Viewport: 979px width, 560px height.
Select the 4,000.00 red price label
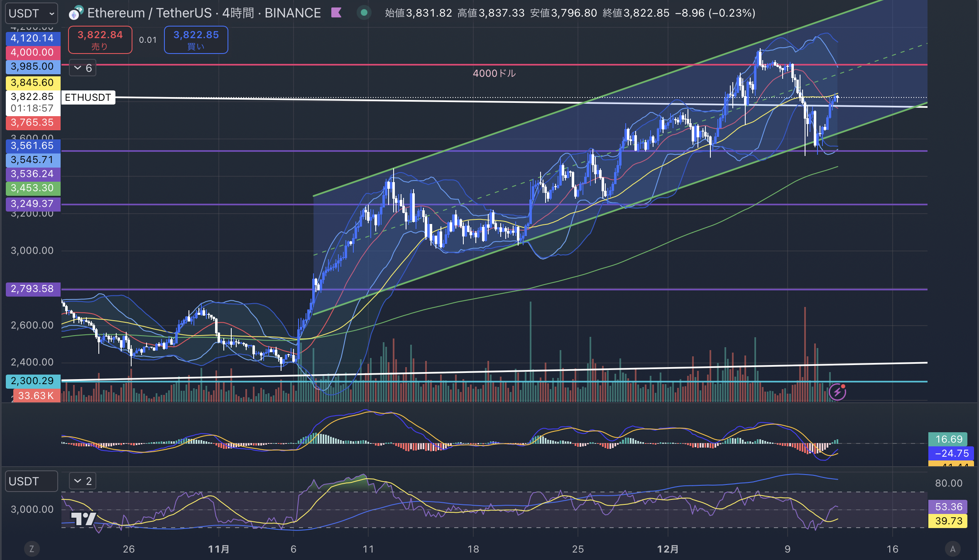(x=33, y=53)
